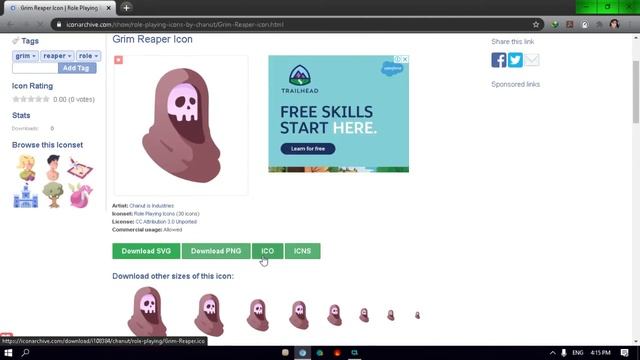The height and width of the screenshot is (360, 640).
Task: Click Learn for free in the ad
Action: [308, 149]
